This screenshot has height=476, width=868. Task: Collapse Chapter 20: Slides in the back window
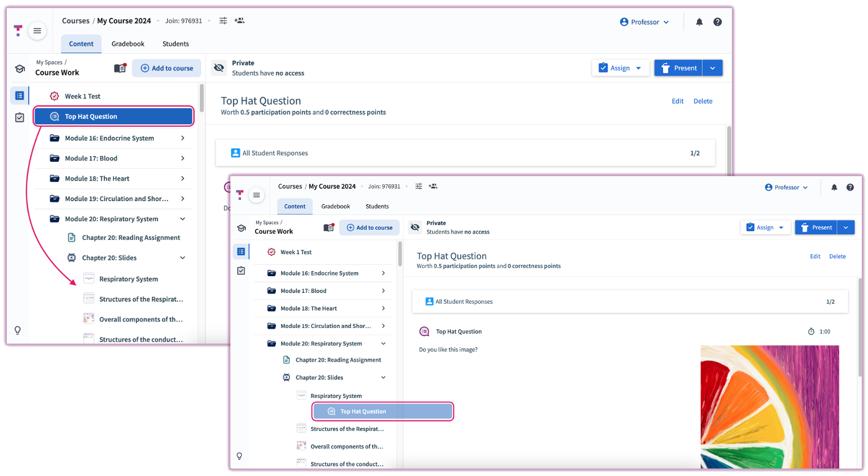coord(183,257)
